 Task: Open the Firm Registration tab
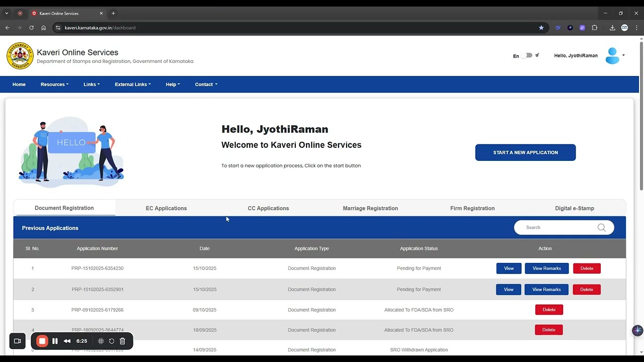point(472,208)
